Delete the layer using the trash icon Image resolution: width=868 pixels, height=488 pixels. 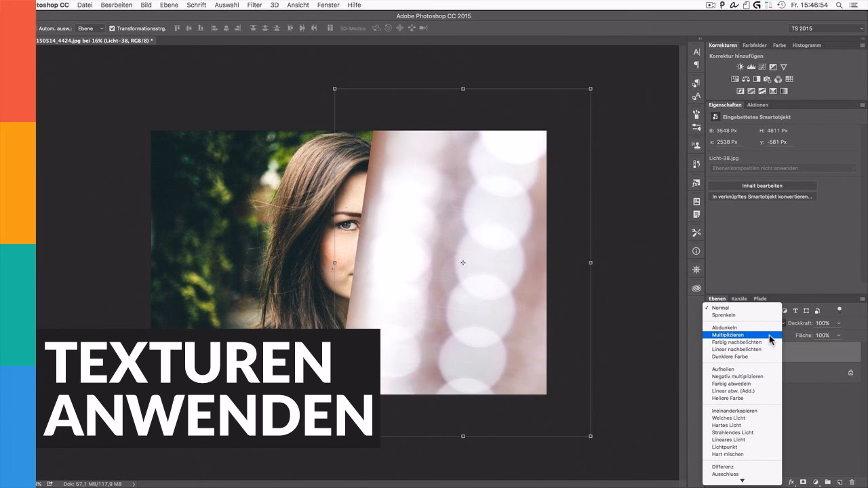coord(852,482)
